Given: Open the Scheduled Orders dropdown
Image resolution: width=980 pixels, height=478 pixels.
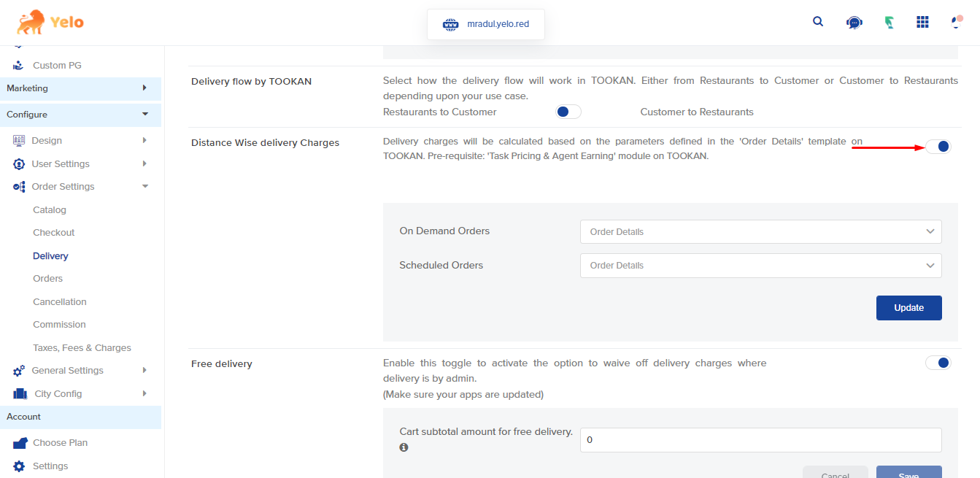Looking at the screenshot, I should [x=760, y=266].
